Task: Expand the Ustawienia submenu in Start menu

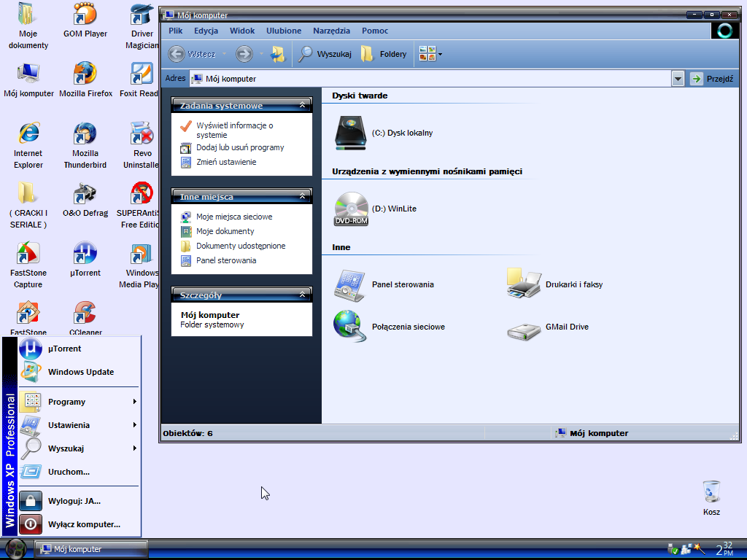Action: click(x=79, y=425)
